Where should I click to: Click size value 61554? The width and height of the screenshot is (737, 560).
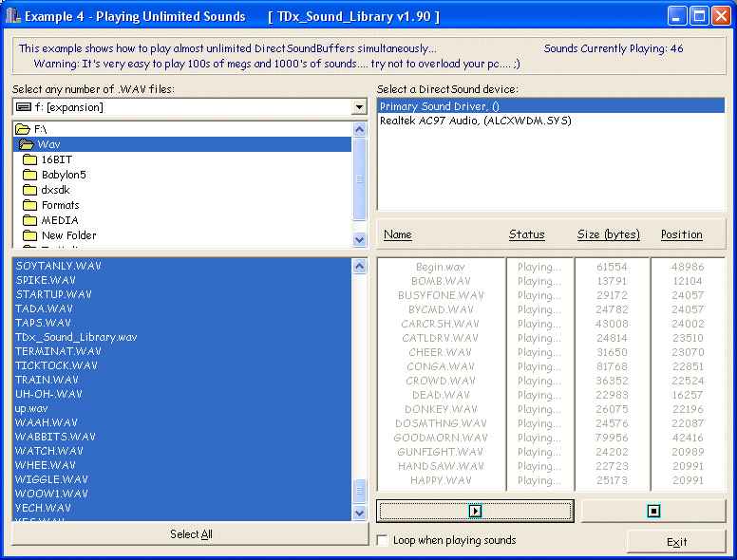(x=612, y=267)
